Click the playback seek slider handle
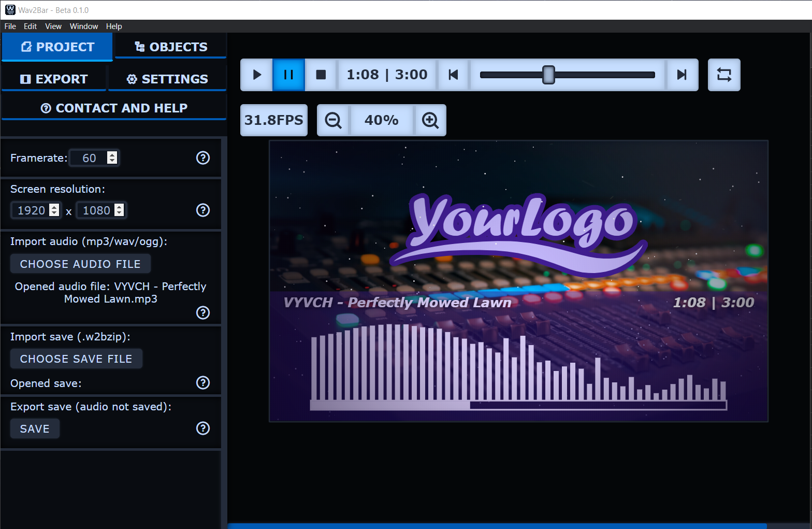This screenshot has height=529, width=812. click(x=548, y=75)
